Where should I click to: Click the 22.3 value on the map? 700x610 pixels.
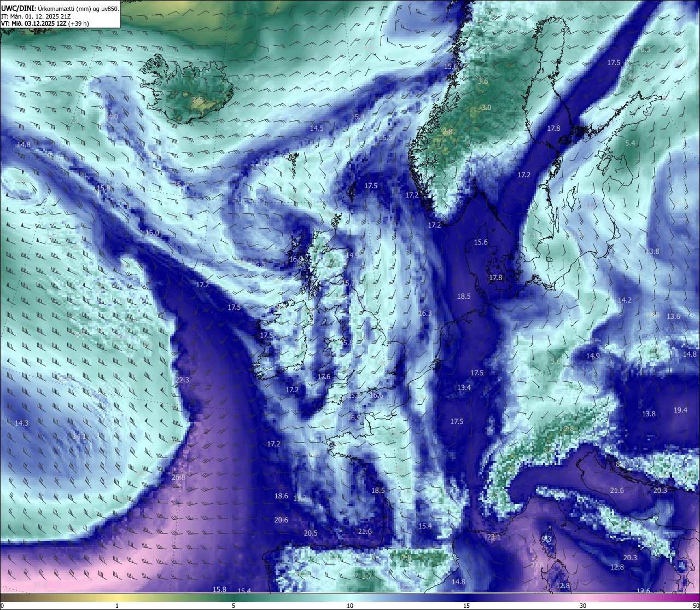182,380
